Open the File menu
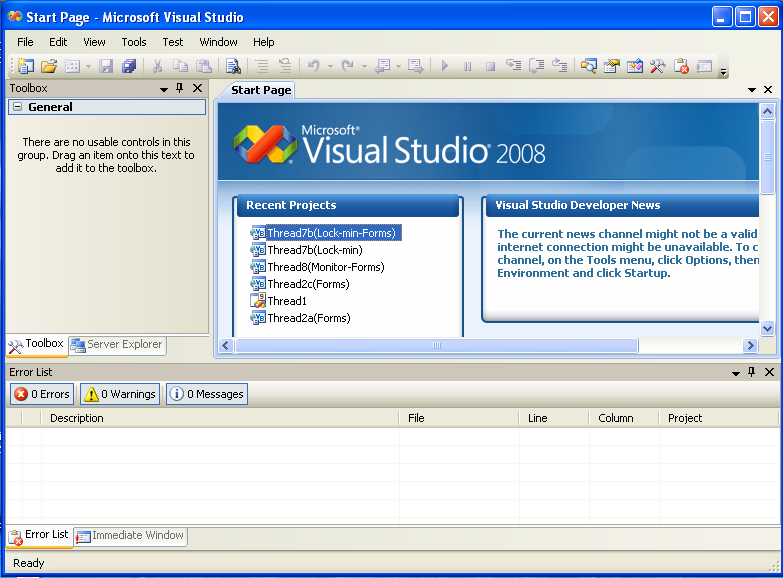The height and width of the screenshot is (578, 783). [x=25, y=42]
